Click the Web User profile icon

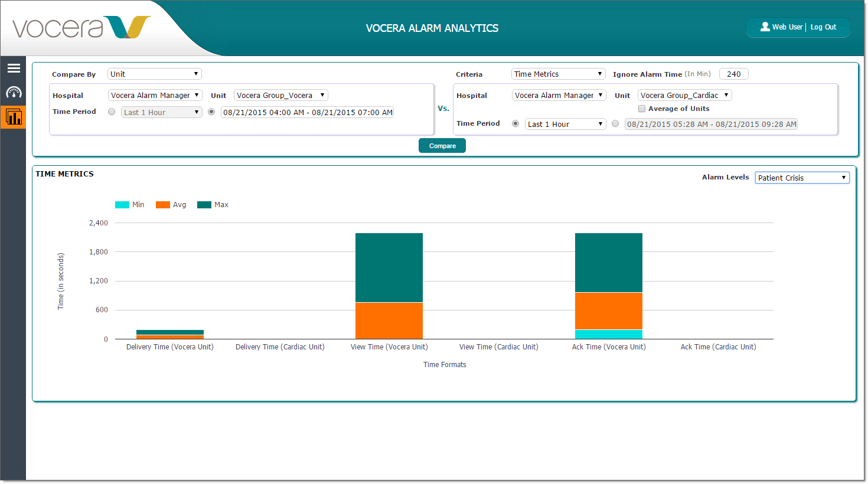point(765,27)
